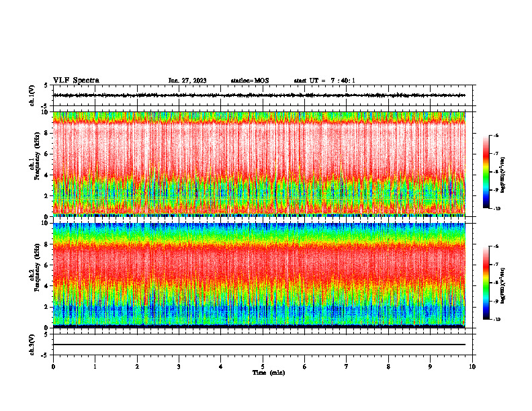Click the 'ch.1(V)' waveform axis label
This screenshot has height=411, width=532.
pos(32,95)
